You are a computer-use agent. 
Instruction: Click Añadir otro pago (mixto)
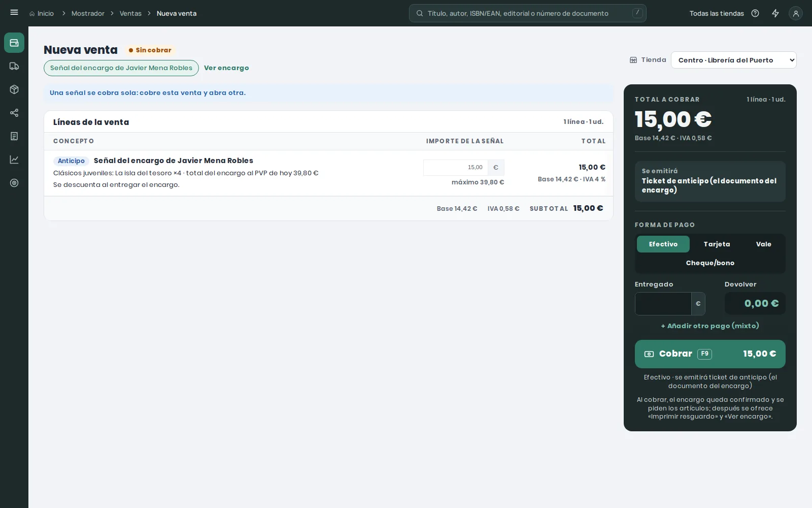[x=710, y=326]
